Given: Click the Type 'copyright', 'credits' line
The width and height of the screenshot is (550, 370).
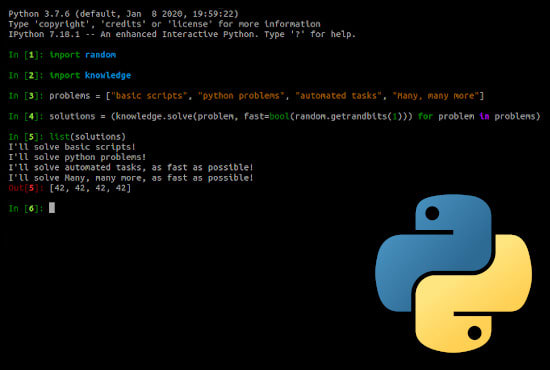Looking at the screenshot, I should coord(164,24).
